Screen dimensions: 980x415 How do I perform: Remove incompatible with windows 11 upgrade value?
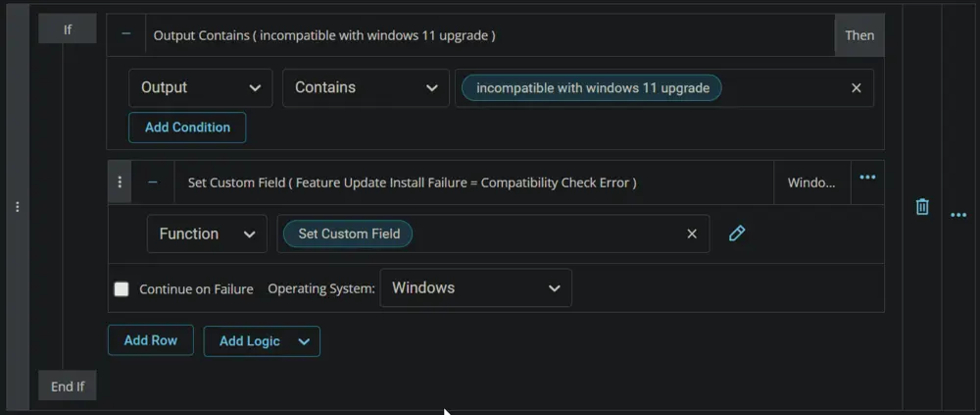pos(857,88)
